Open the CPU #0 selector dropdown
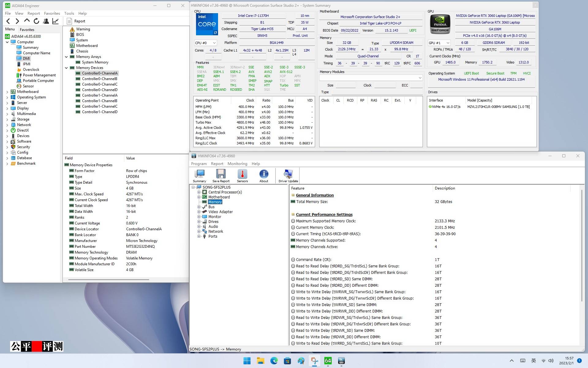The height and width of the screenshot is (368, 588). tap(205, 43)
